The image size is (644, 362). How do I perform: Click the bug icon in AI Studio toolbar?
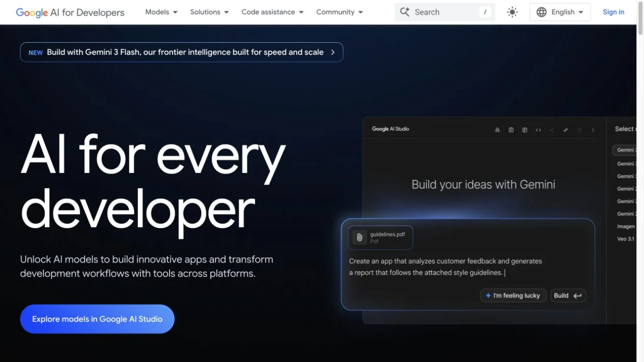pyautogui.click(x=497, y=130)
